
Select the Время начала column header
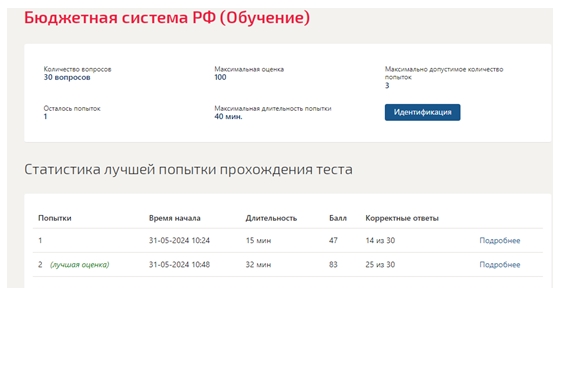click(174, 218)
